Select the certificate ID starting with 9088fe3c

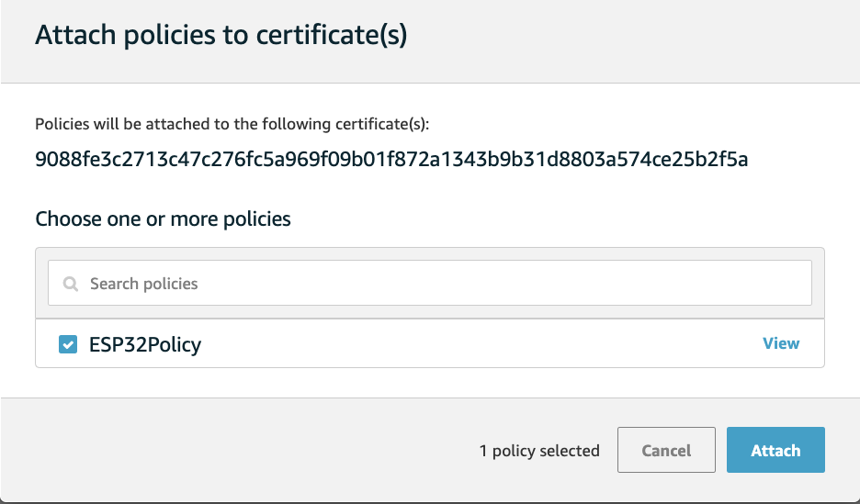(391, 159)
